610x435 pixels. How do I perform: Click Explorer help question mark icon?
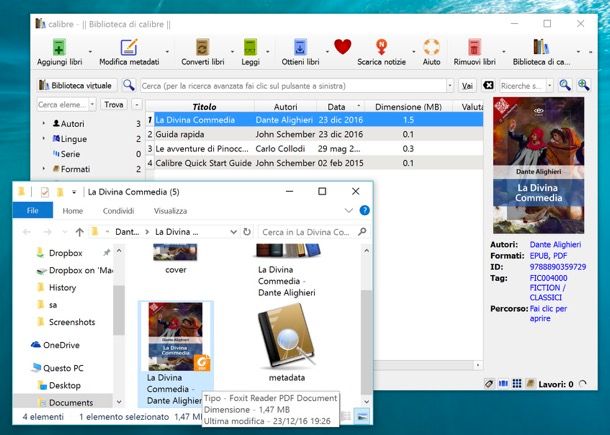click(365, 210)
